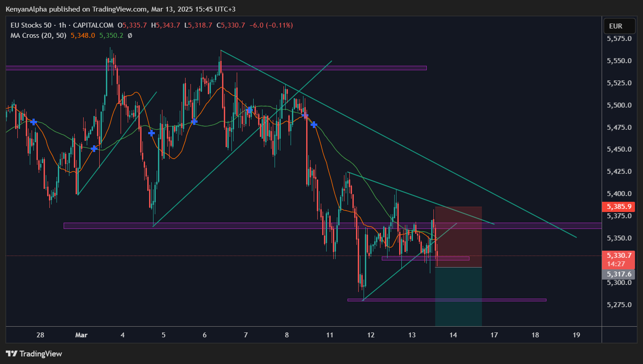The height and width of the screenshot is (364, 643).
Task: Click date 8 on the time axis
Action: point(287,335)
